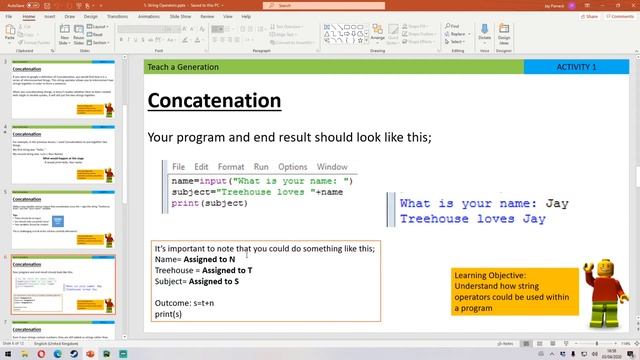640x360 pixels.
Task: Open the Draw tab
Action: click(70, 16)
